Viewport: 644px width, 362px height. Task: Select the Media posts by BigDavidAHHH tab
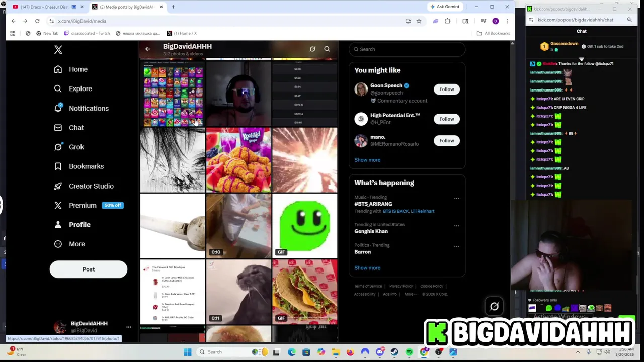click(x=127, y=7)
